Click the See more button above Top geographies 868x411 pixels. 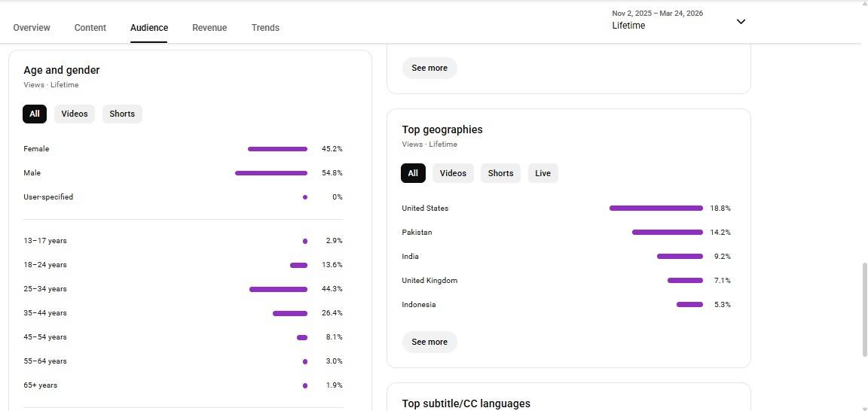(429, 68)
